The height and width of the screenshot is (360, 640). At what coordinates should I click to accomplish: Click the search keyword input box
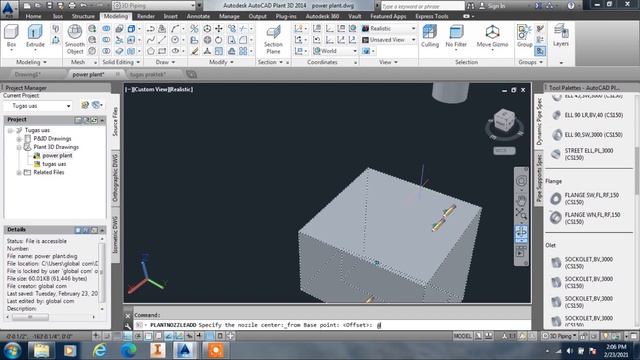pos(422,6)
